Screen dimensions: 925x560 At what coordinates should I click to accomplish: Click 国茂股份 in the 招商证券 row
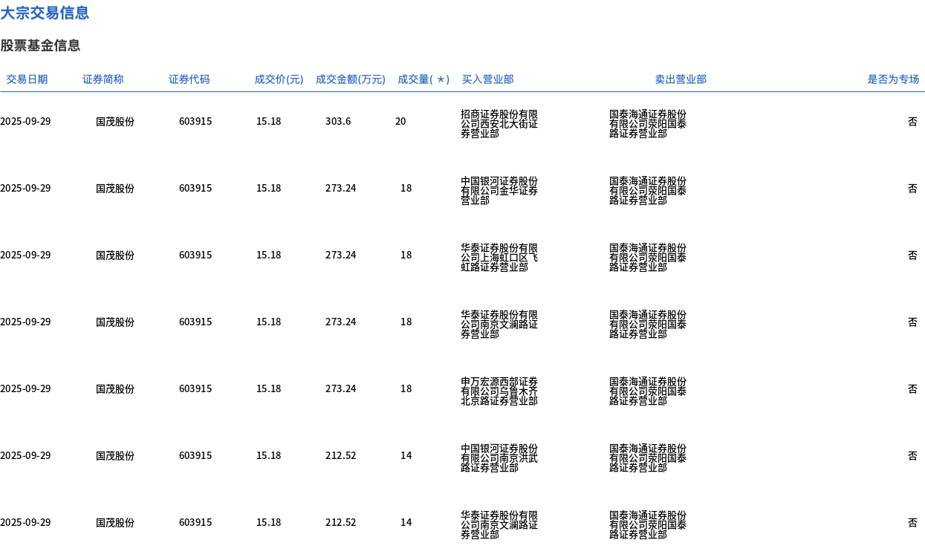115,121
